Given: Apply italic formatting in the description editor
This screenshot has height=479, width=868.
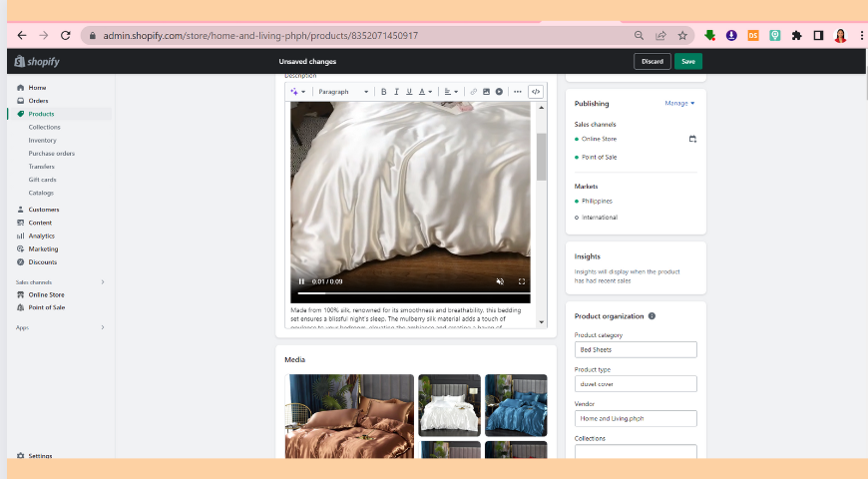Looking at the screenshot, I should pyautogui.click(x=396, y=92).
